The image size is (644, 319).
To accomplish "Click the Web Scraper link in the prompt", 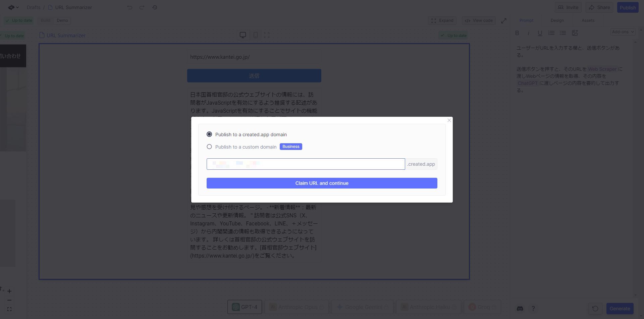I will (602, 69).
